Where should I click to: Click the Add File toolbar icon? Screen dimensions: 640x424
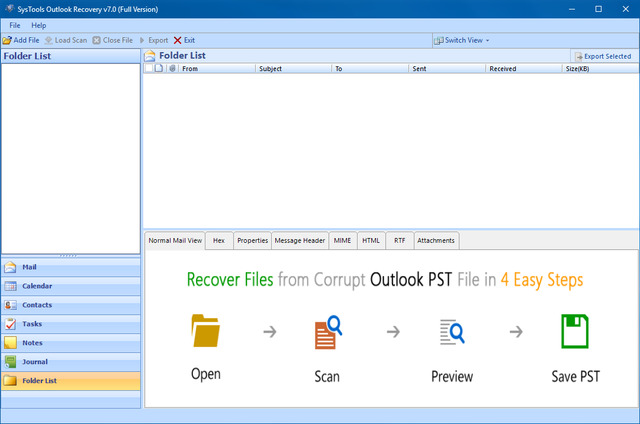click(6, 40)
